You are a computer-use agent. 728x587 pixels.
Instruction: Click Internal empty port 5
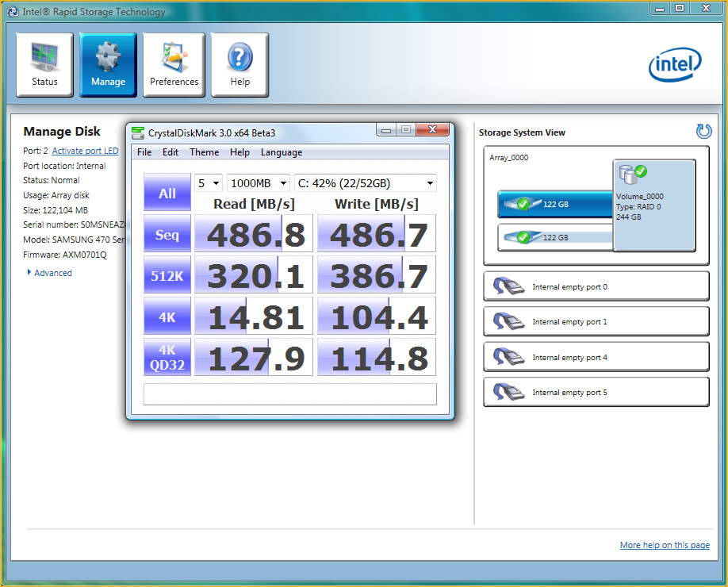596,393
